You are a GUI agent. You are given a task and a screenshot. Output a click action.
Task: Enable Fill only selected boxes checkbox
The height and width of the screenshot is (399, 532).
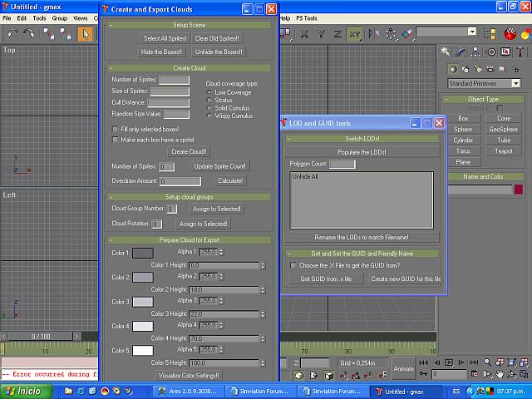pos(116,129)
